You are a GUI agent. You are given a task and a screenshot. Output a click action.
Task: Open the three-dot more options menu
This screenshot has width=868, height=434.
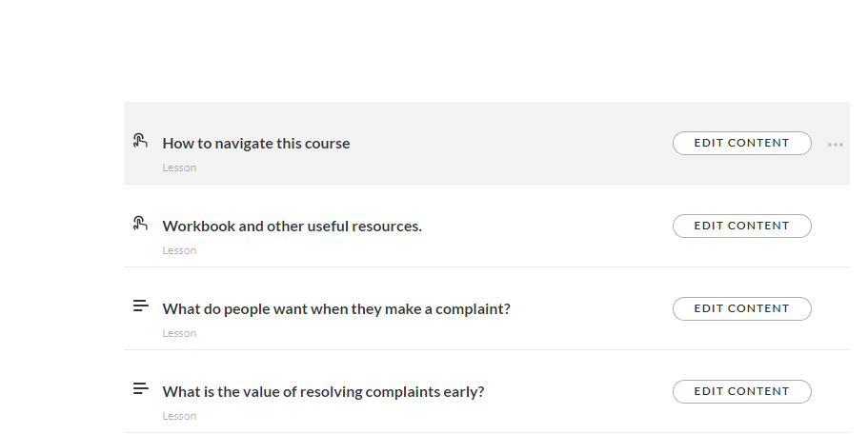[836, 145]
